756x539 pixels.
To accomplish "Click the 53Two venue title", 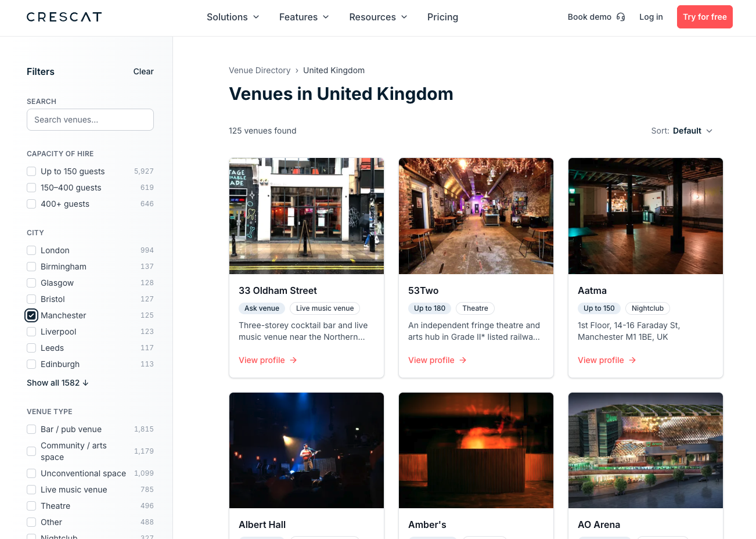I will click(x=423, y=290).
